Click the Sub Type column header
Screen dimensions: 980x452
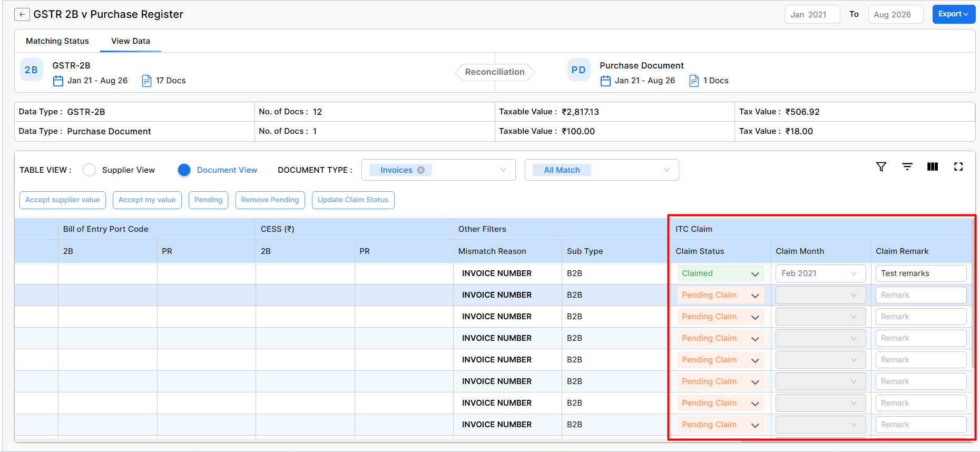click(585, 251)
